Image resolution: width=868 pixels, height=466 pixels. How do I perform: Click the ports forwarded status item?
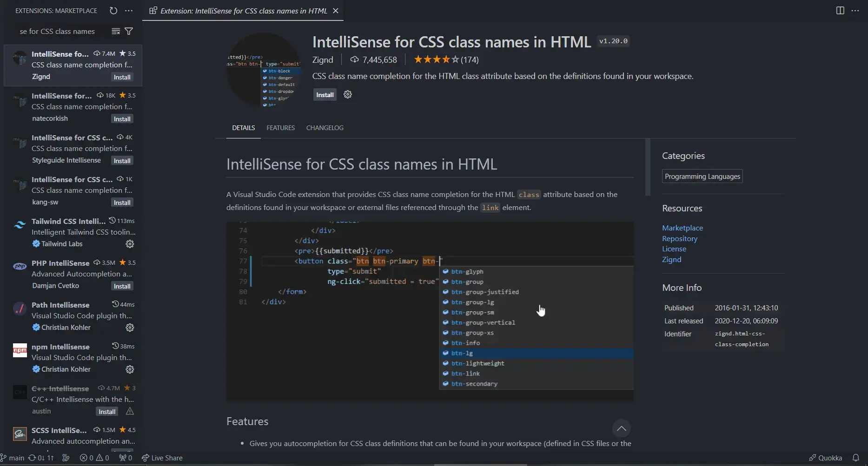[x=126, y=458]
